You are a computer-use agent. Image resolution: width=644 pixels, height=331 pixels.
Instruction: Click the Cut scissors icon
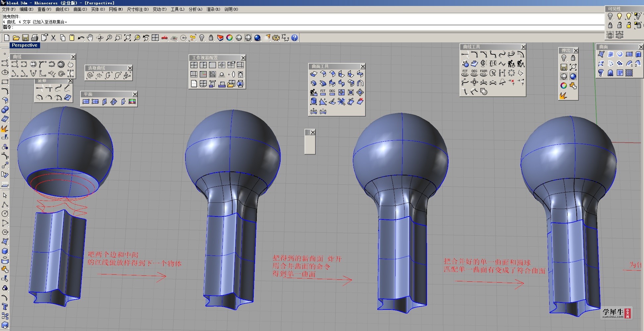[x=53, y=38]
